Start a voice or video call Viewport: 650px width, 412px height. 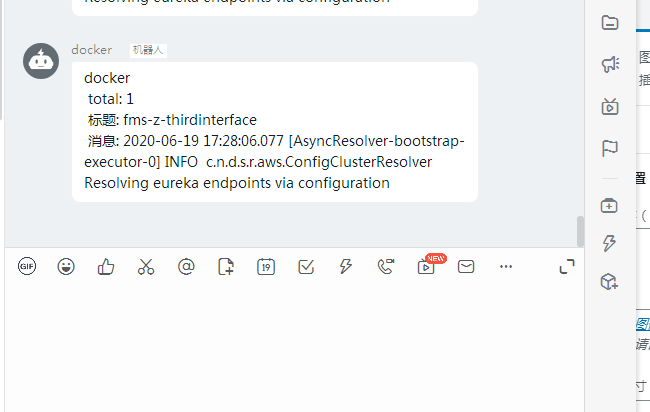pos(386,267)
